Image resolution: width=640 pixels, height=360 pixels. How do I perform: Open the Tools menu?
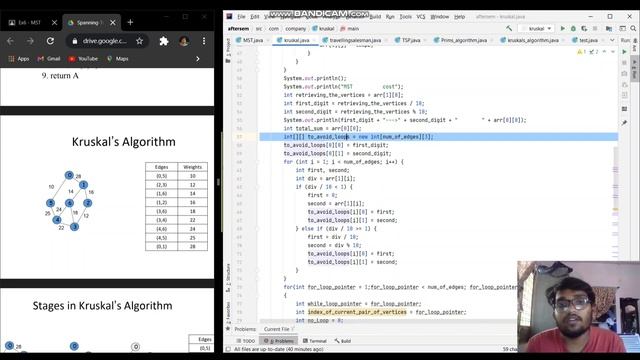coord(405,17)
